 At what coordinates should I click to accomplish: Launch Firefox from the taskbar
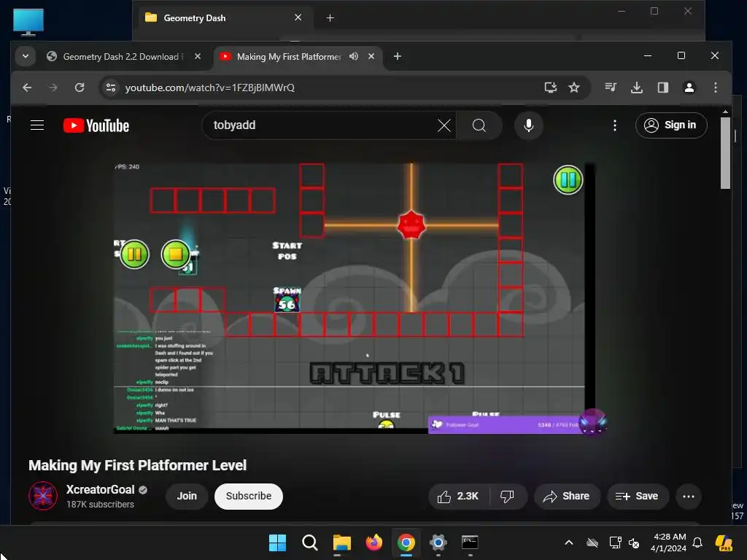pos(374,542)
